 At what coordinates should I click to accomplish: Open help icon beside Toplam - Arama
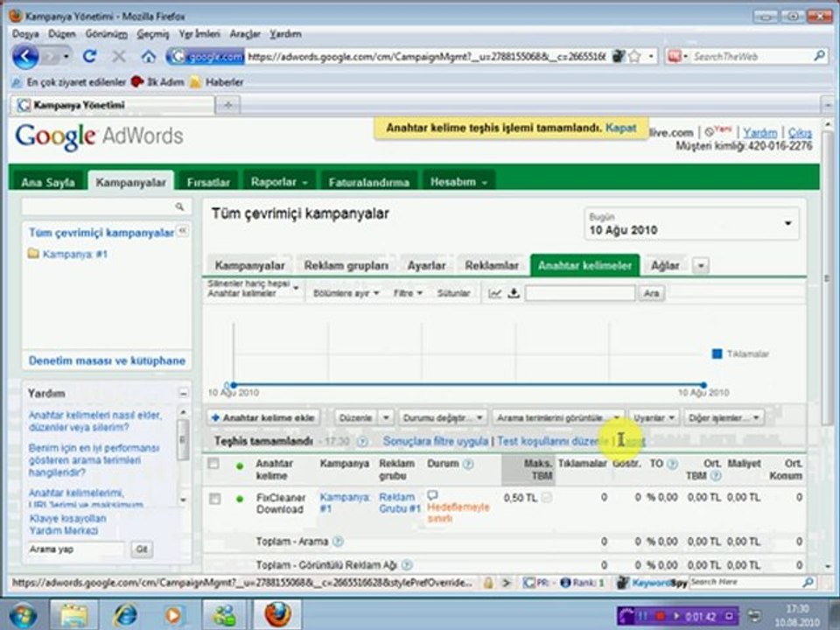[338, 542]
